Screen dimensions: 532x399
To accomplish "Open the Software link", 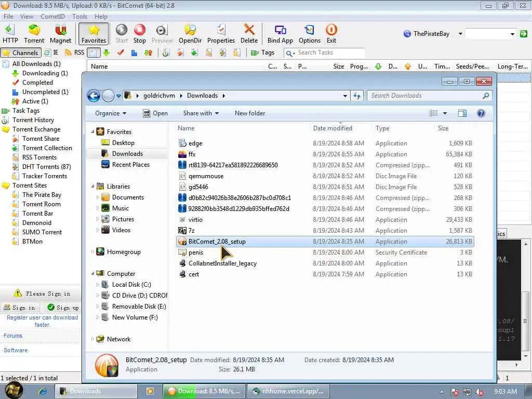I will [16, 350].
